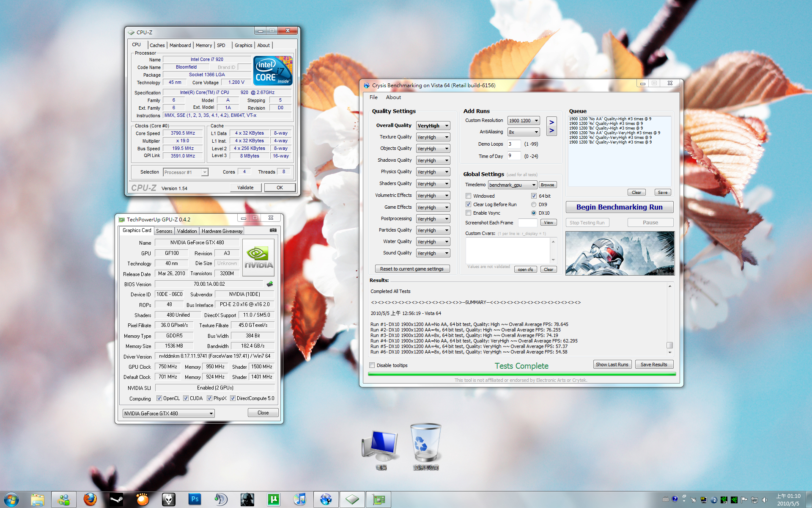Open the File menu in Crysis Benchmark
Screen dimensions: 812x508
pos(373,97)
